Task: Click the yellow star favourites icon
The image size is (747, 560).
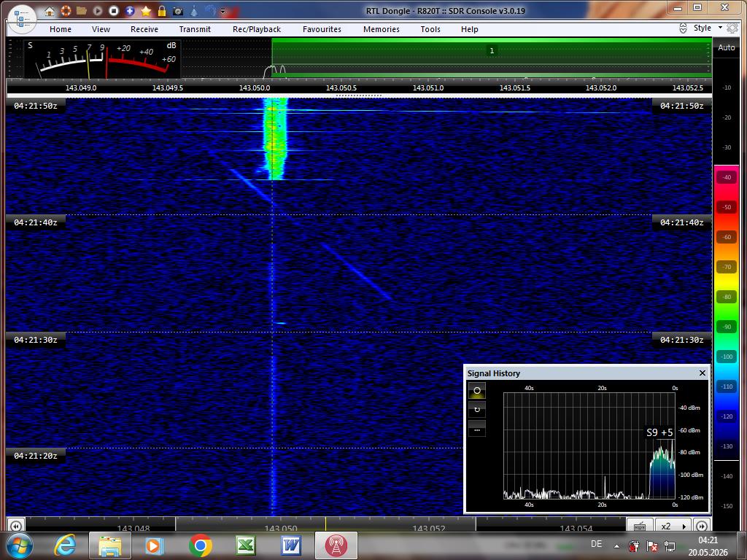Action: click(146, 10)
